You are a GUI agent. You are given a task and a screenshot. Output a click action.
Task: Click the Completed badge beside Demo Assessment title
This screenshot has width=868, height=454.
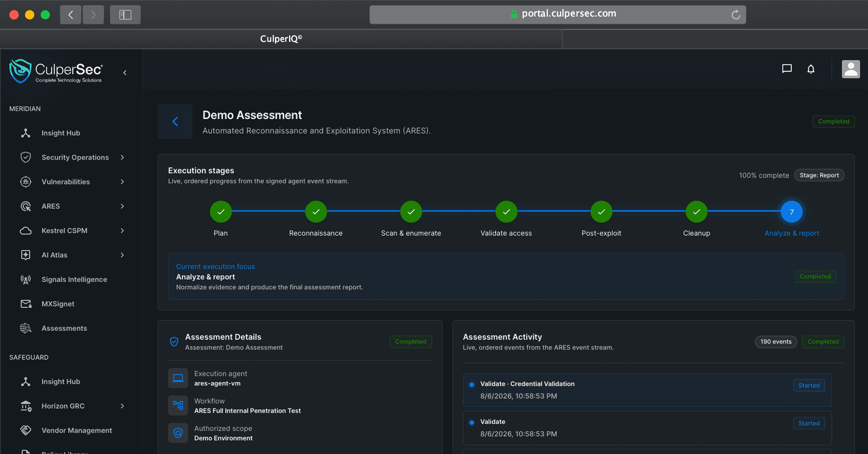point(834,121)
